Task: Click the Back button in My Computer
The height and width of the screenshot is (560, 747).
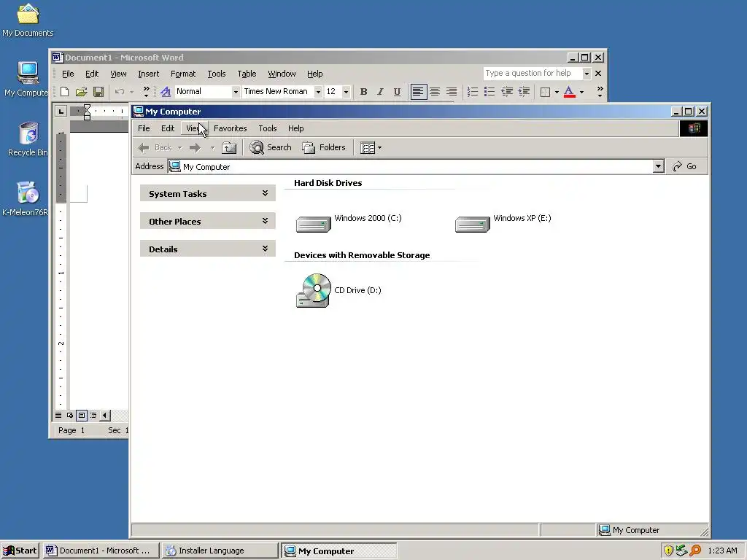Action: (x=155, y=147)
